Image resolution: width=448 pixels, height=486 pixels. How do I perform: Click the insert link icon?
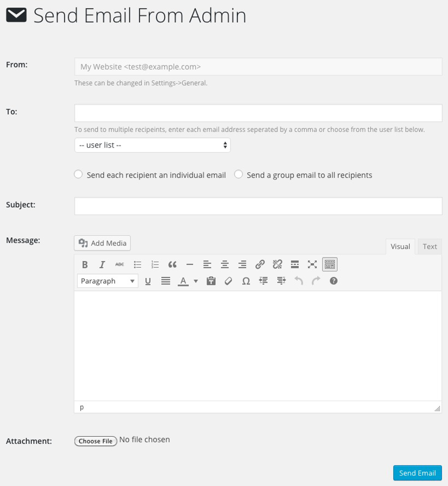pyautogui.click(x=260, y=264)
